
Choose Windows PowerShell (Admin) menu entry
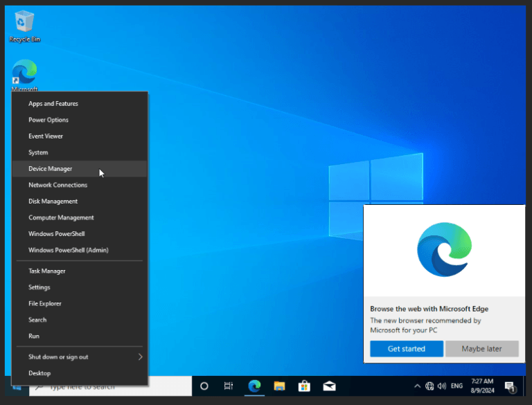(68, 250)
